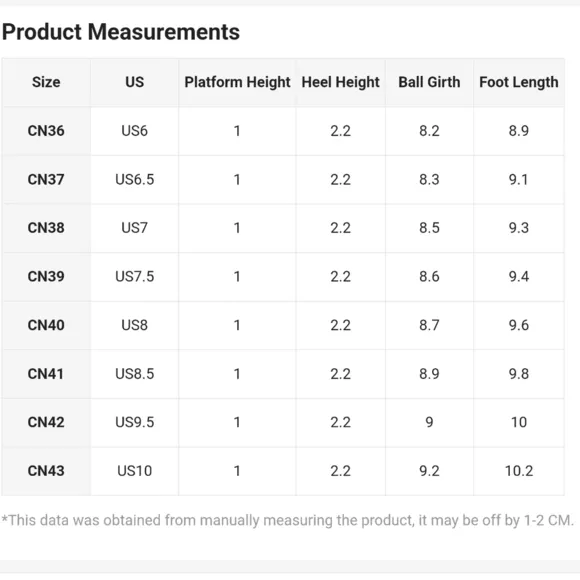Screen dimensions: 580x580
Task: Click the CN37 size row label
Action: click(46, 179)
